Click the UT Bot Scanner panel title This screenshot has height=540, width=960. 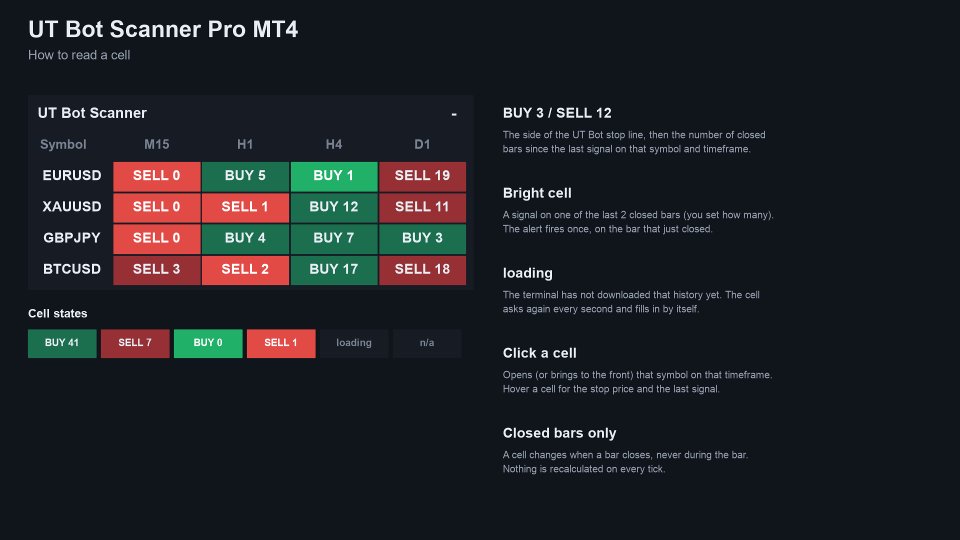click(92, 113)
